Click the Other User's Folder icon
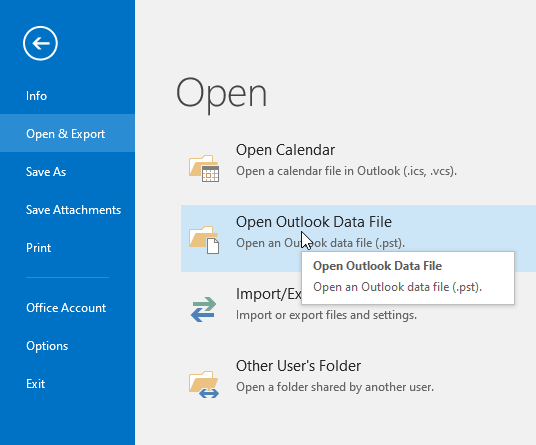 204,385
